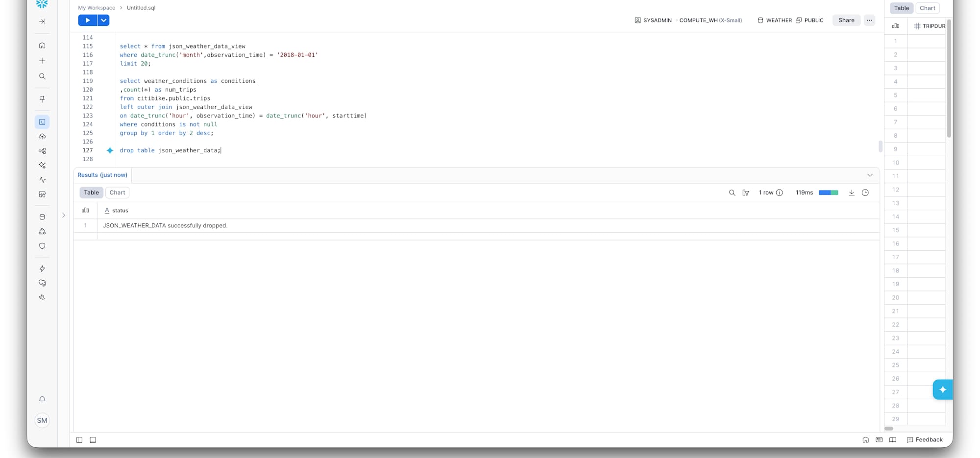Screen dimensions: 980x458
Task: Place cursor on 'drop table json_weather_data;' line
Action: [x=171, y=150]
